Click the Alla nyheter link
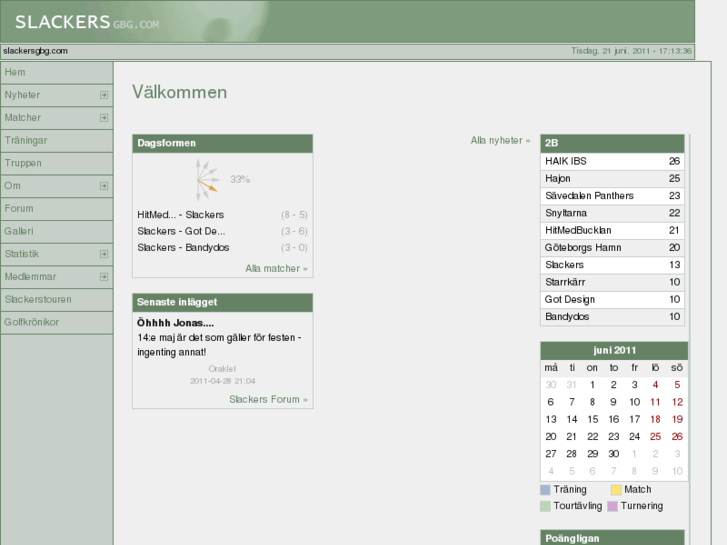The height and width of the screenshot is (545, 727). click(500, 141)
